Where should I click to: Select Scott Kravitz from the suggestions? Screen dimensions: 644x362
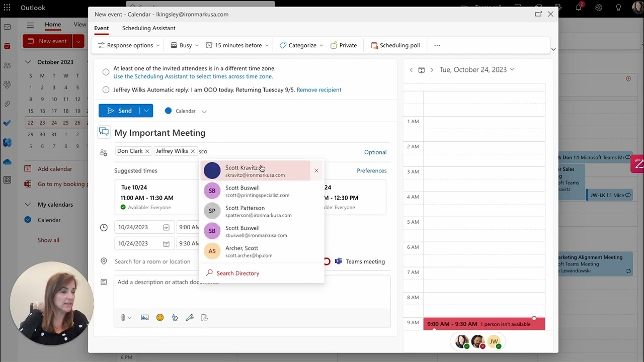[x=256, y=171]
